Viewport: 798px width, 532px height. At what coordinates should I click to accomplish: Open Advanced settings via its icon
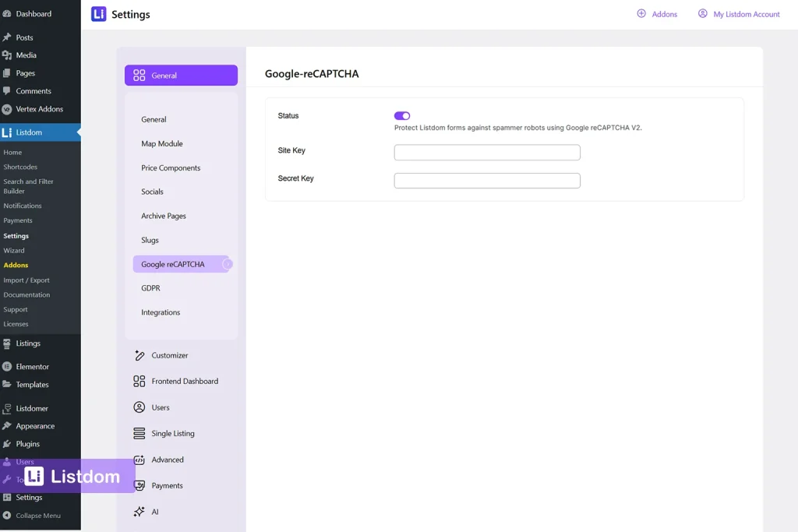coord(140,460)
